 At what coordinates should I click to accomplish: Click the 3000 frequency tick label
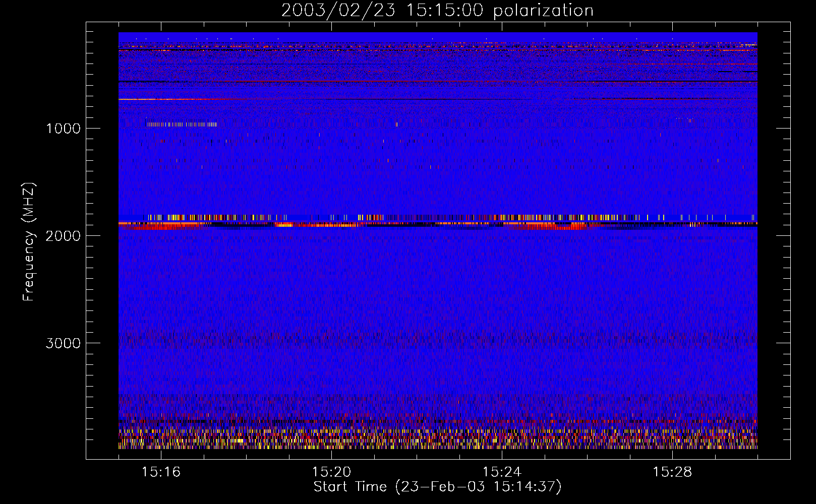[63, 343]
